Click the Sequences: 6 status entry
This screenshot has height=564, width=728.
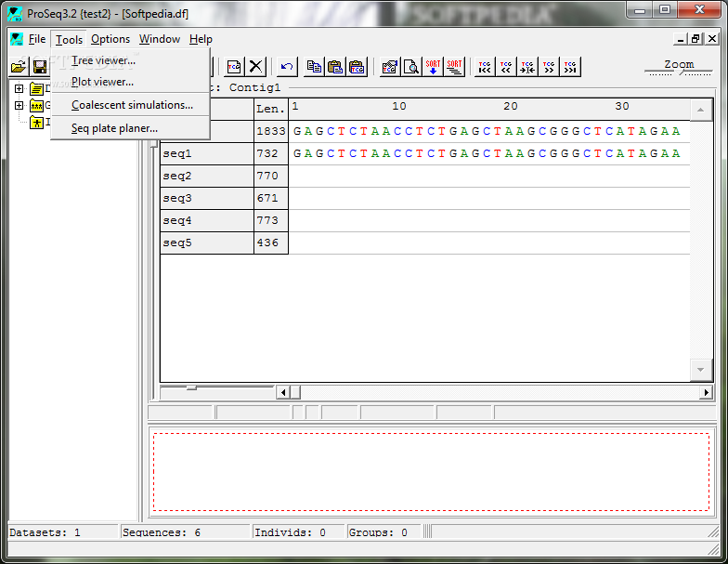pos(184,532)
